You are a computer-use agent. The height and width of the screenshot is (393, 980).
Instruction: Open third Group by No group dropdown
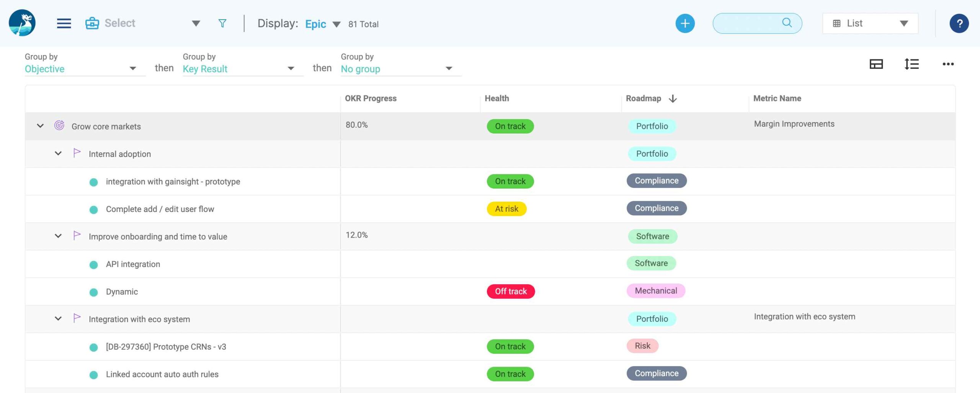[x=401, y=69]
